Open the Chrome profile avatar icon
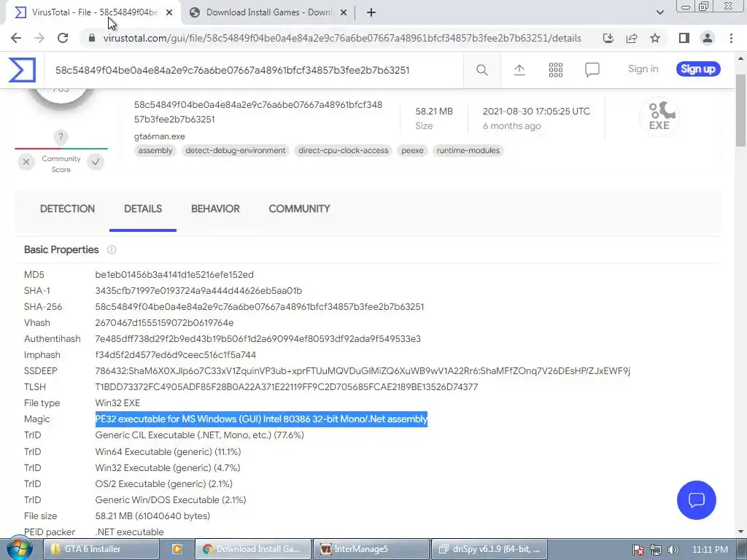Screen dimensions: 747x560 [708, 38]
